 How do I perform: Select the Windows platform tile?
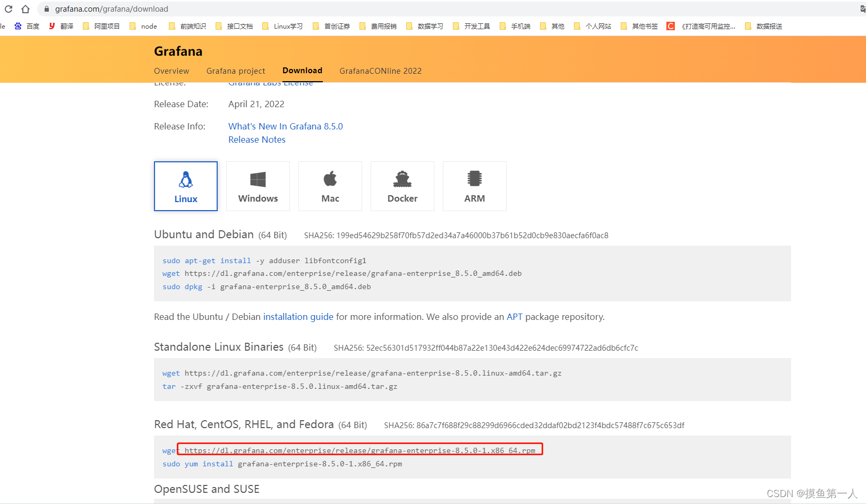[x=258, y=186]
